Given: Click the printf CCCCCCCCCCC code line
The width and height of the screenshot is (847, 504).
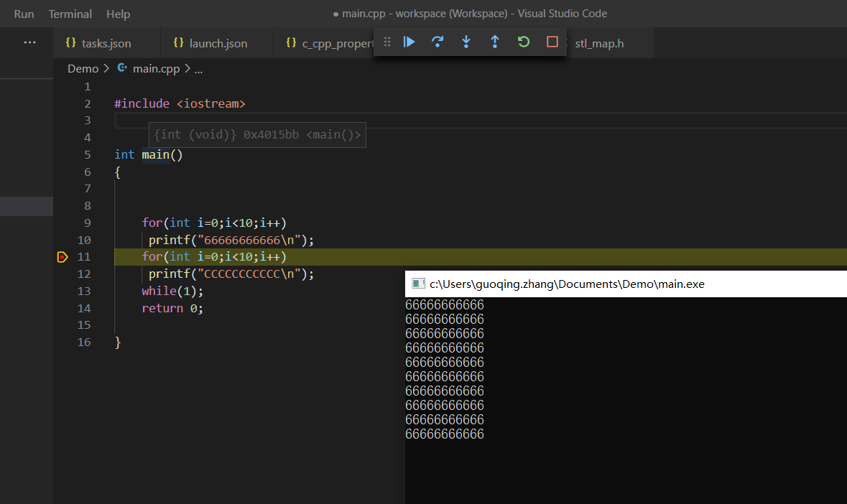Looking at the screenshot, I should [x=231, y=274].
